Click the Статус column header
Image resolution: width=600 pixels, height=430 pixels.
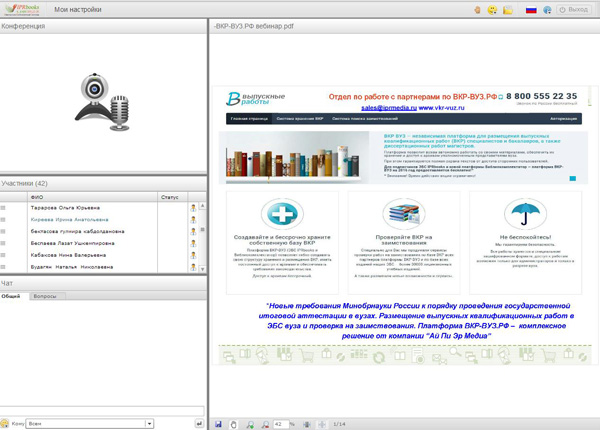[x=172, y=197]
